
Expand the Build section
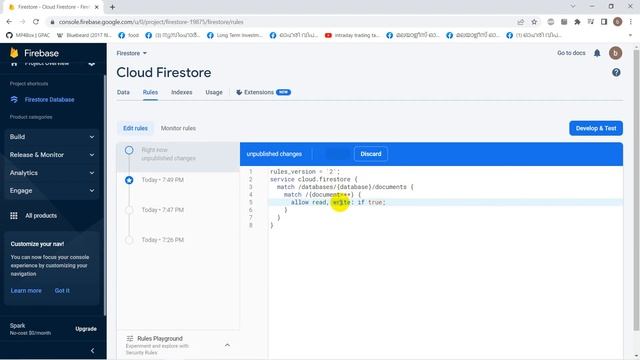pyautogui.click(x=52, y=137)
